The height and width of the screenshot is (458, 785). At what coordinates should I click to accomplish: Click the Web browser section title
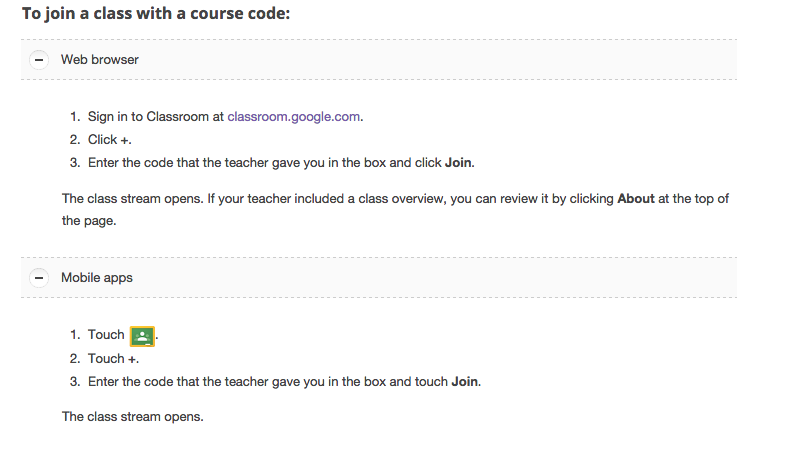coord(100,60)
